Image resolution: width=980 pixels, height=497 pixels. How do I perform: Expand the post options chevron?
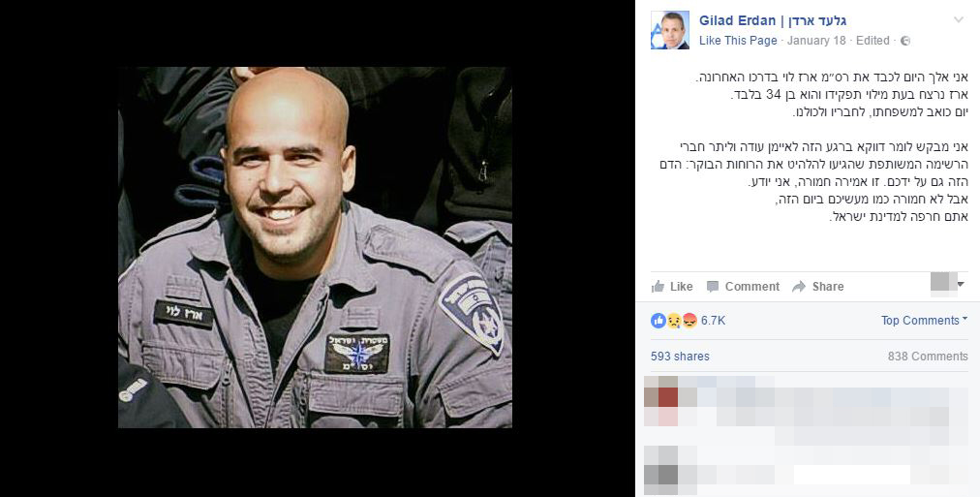(x=958, y=20)
